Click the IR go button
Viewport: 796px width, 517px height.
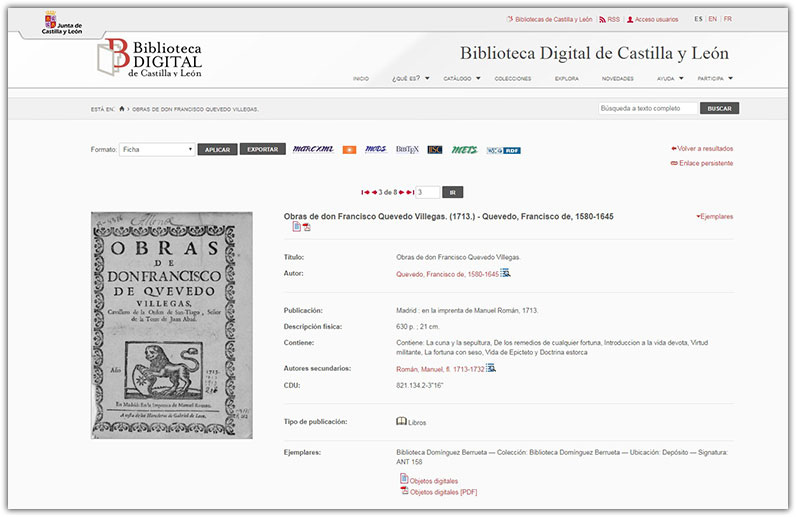[x=452, y=192]
